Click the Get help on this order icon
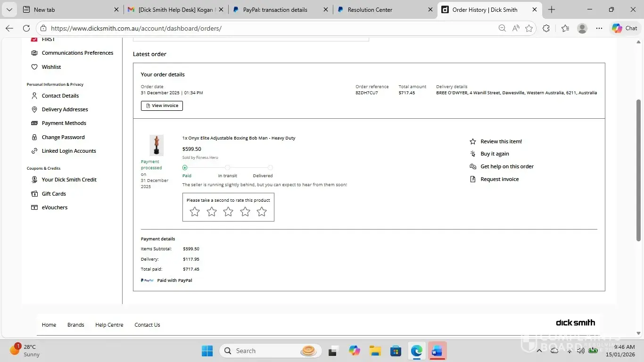 pyautogui.click(x=473, y=166)
